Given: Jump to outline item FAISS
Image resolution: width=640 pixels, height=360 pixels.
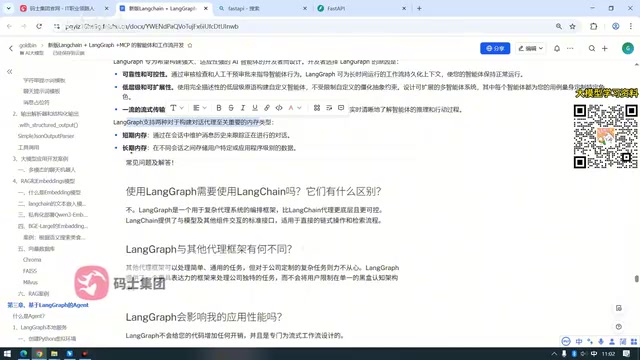Looking at the screenshot, I should click(x=30, y=271).
